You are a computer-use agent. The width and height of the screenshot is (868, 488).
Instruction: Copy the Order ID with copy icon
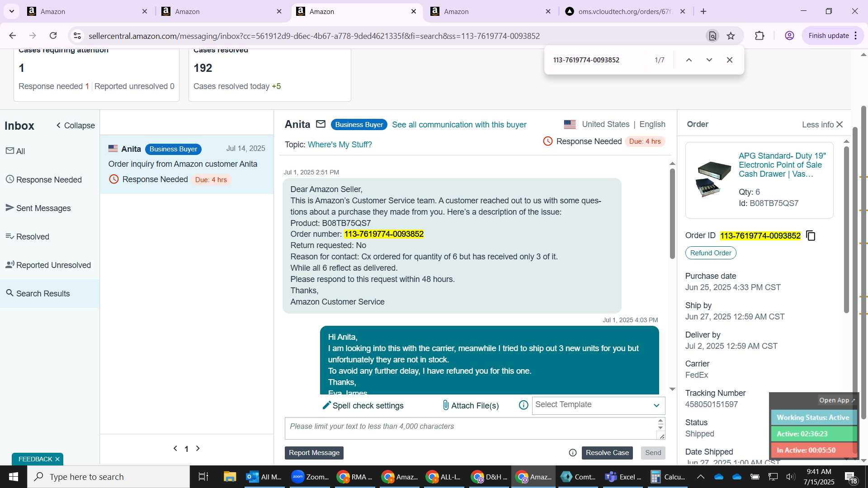pyautogui.click(x=811, y=236)
